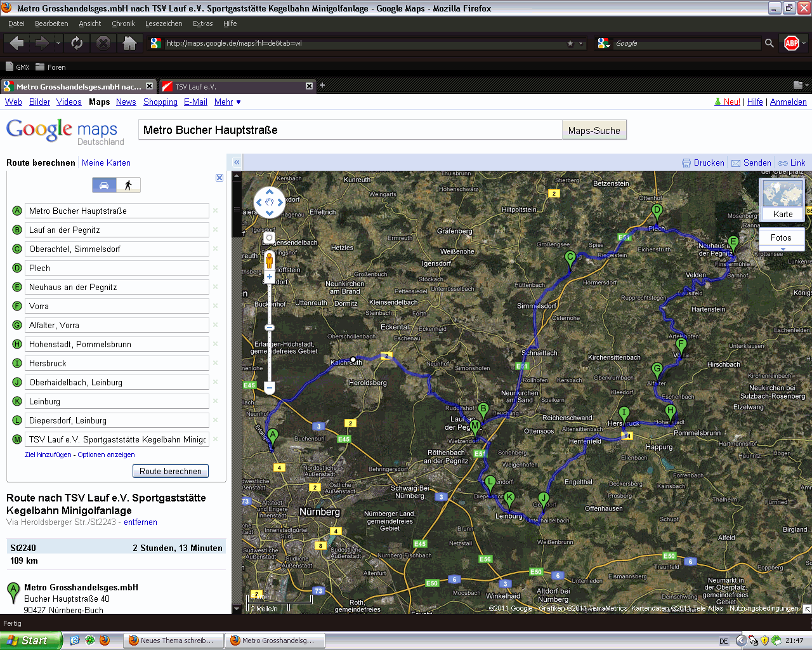Go back with the Firefox back arrow

point(17,43)
